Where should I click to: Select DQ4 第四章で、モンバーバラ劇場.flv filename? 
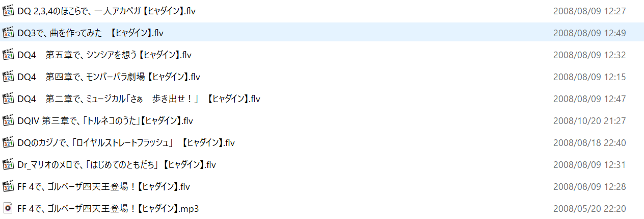[109, 77]
